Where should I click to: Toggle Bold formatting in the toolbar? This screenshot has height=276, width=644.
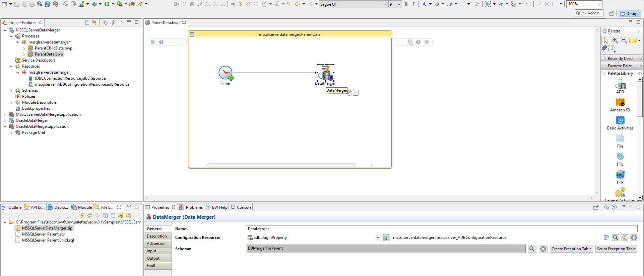tap(406, 4)
